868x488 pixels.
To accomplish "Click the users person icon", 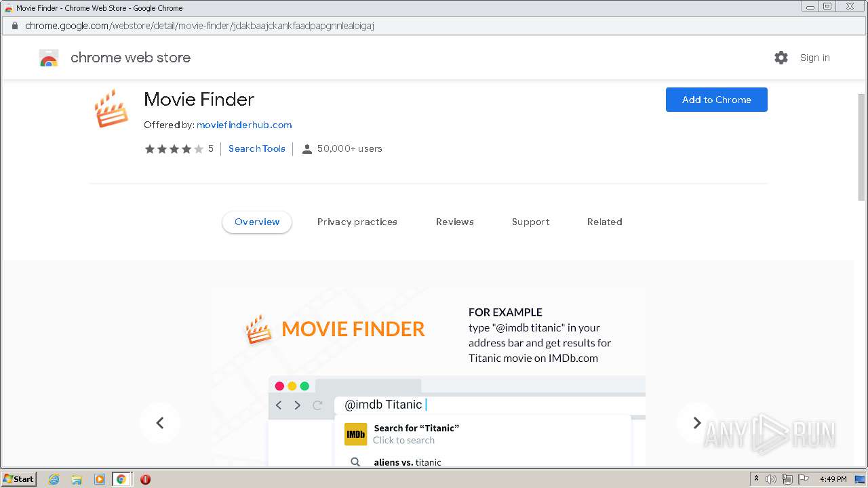I will pyautogui.click(x=307, y=149).
